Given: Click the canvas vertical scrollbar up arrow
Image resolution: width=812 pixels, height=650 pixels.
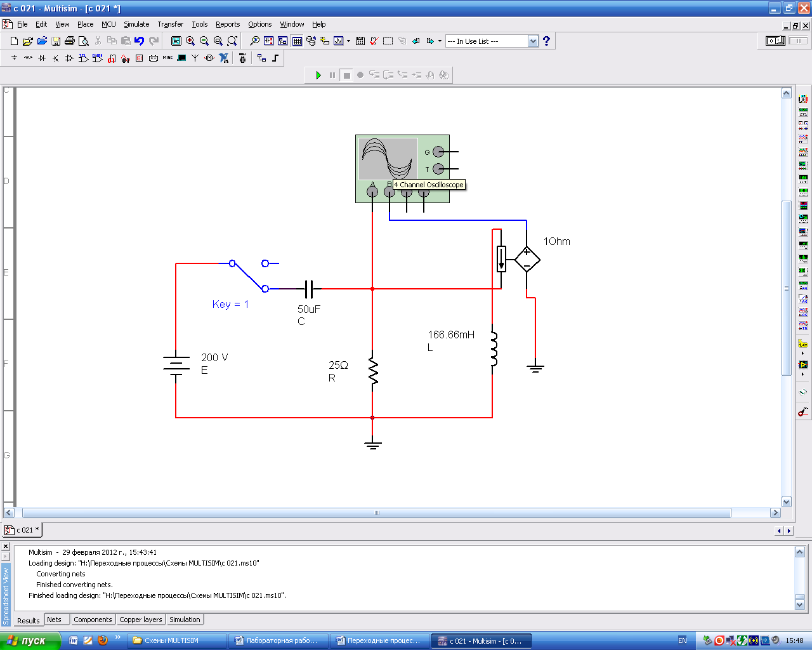Looking at the screenshot, I should (787, 93).
